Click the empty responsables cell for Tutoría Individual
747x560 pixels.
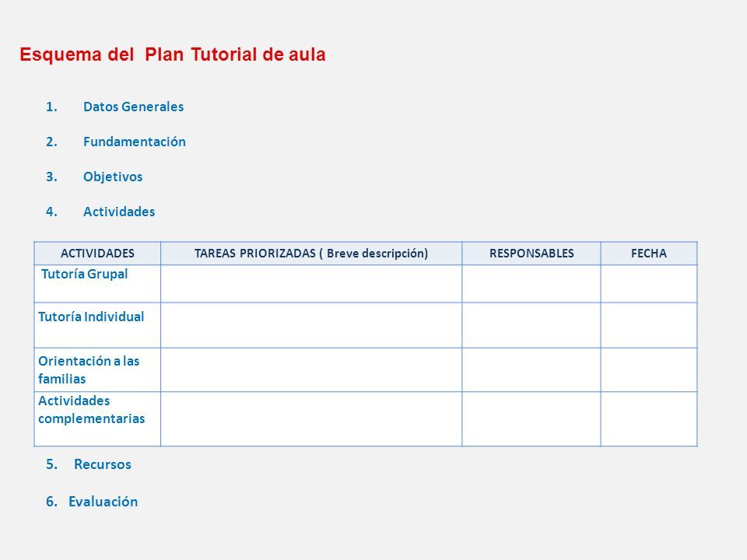pyautogui.click(x=531, y=325)
